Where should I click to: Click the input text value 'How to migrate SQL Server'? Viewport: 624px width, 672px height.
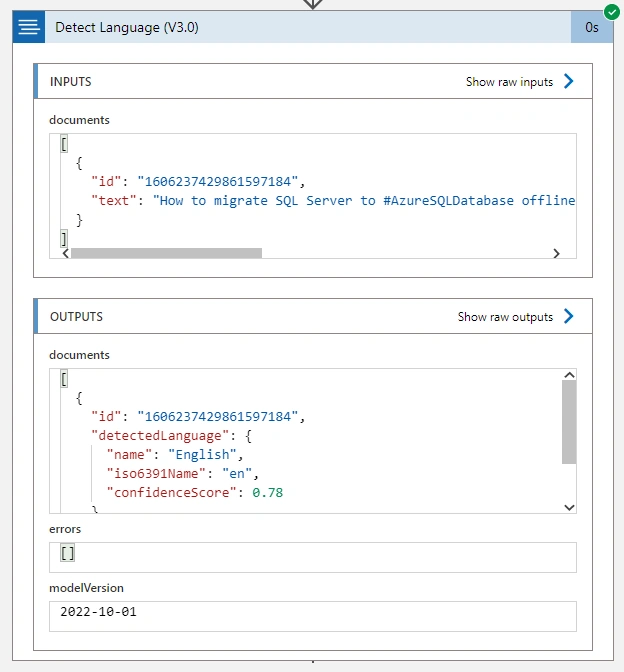[x=364, y=201]
